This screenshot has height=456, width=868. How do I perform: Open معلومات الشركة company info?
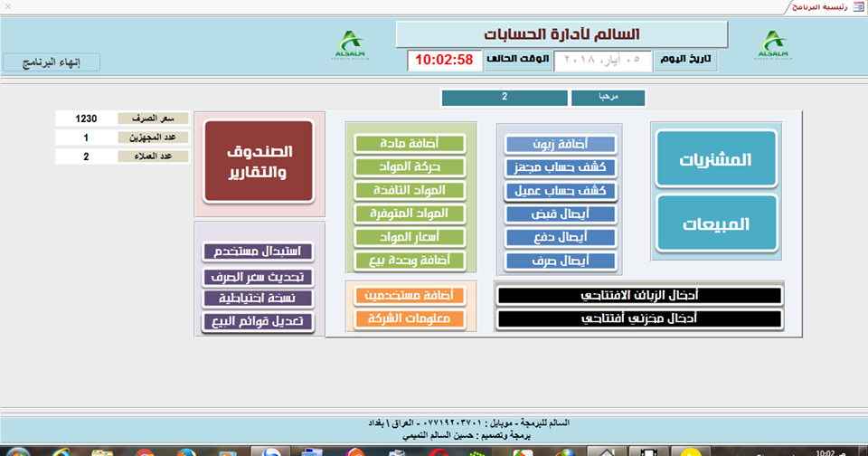coord(409,318)
